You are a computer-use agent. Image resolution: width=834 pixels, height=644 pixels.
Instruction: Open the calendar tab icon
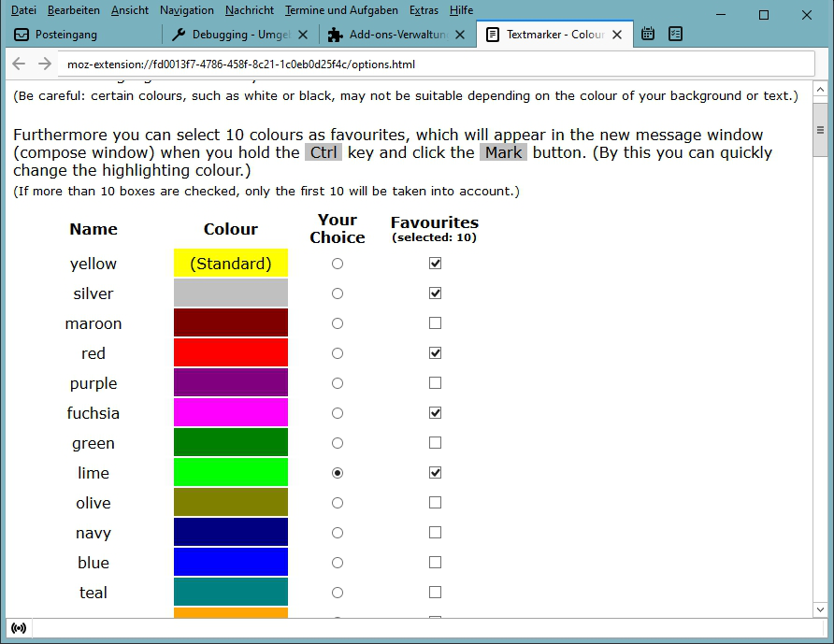point(647,34)
